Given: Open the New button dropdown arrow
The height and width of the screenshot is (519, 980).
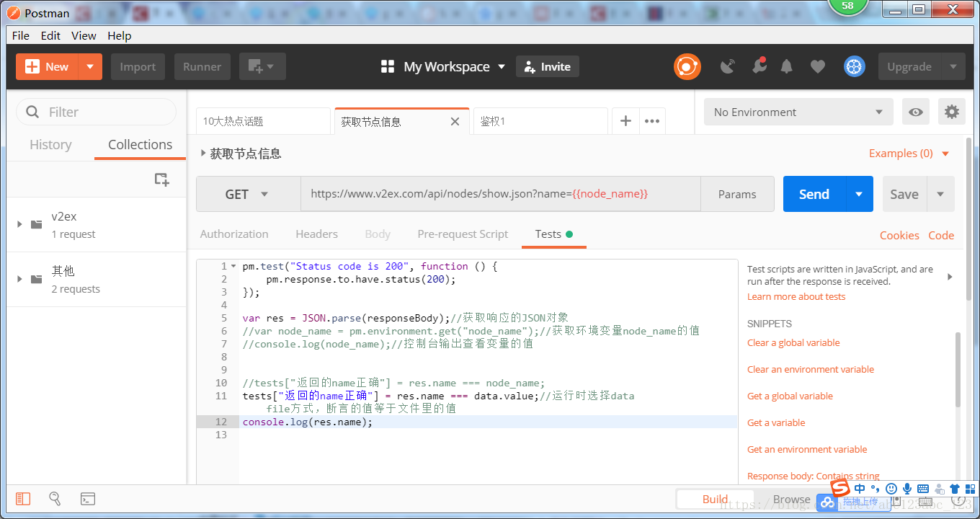Looking at the screenshot, I should [x=90, y=67].
